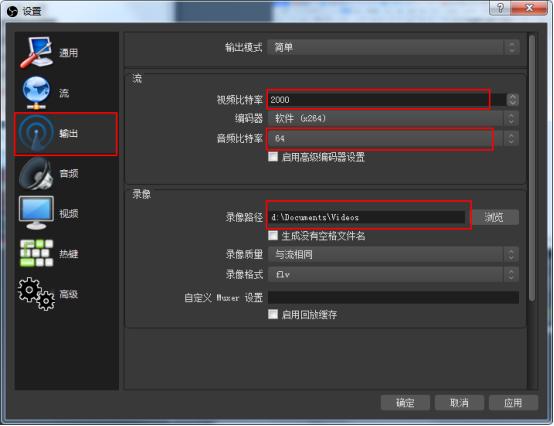554x426 pixels.
Task: Select the 音频 label in the sidebar
Action: [x=69, y=173]
